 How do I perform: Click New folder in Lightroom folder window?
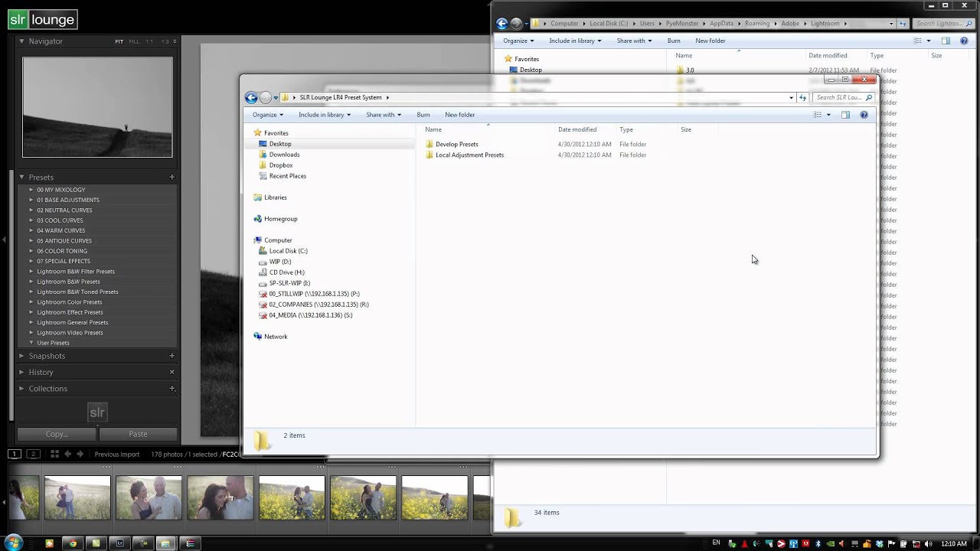pyautogui.click(x=710, y=41)
